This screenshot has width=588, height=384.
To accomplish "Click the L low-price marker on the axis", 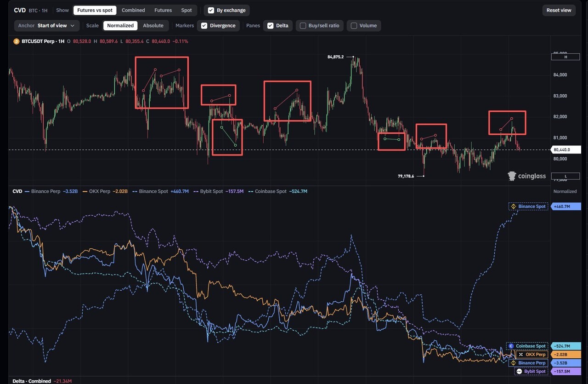I will [565, 176].
